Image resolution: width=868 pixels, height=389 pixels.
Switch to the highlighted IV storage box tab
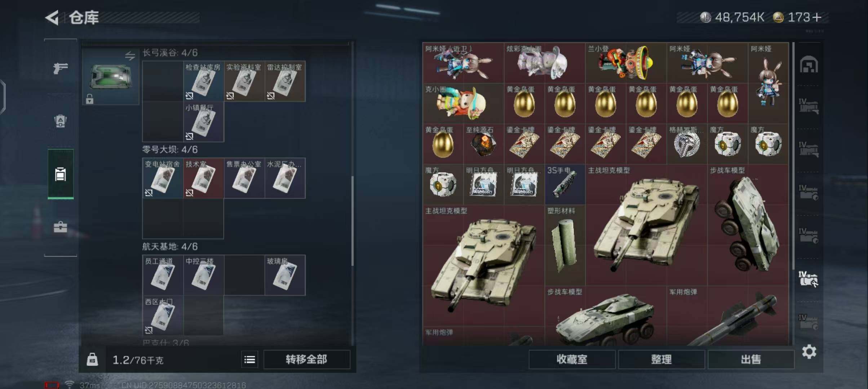(809, 279)
